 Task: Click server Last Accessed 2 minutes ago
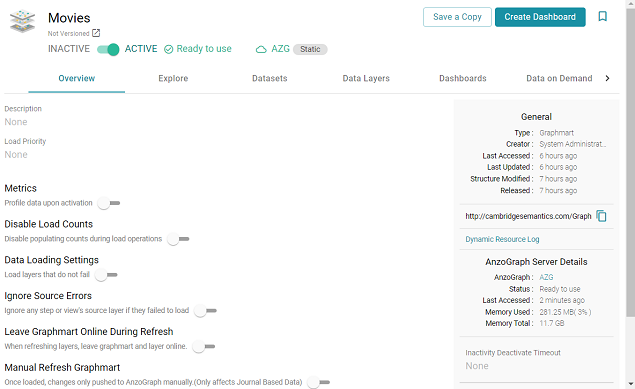tap(562, 300)
